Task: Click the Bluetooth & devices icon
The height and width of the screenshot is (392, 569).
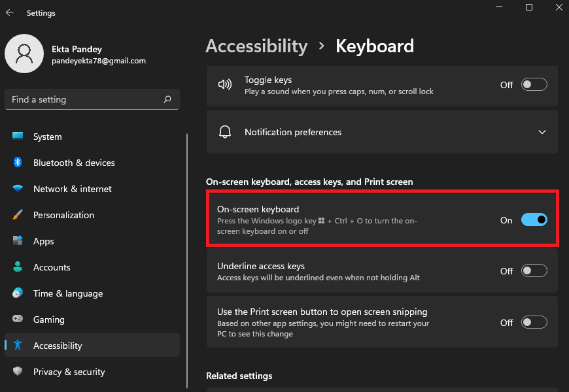Action: tap(18, 163)
